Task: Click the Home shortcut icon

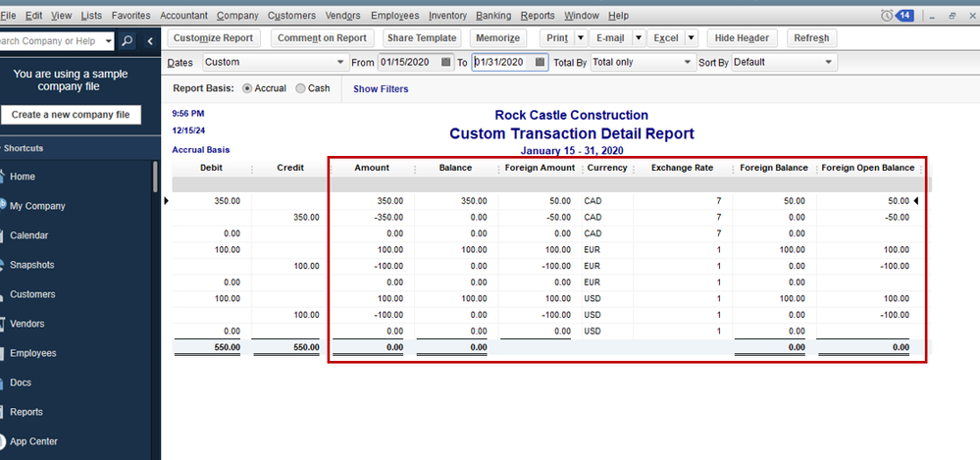Action: [4, 177]
